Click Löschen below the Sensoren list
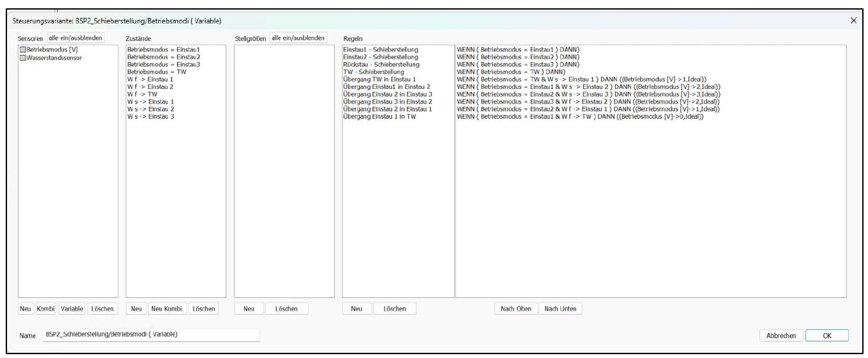 click(103, 309)
